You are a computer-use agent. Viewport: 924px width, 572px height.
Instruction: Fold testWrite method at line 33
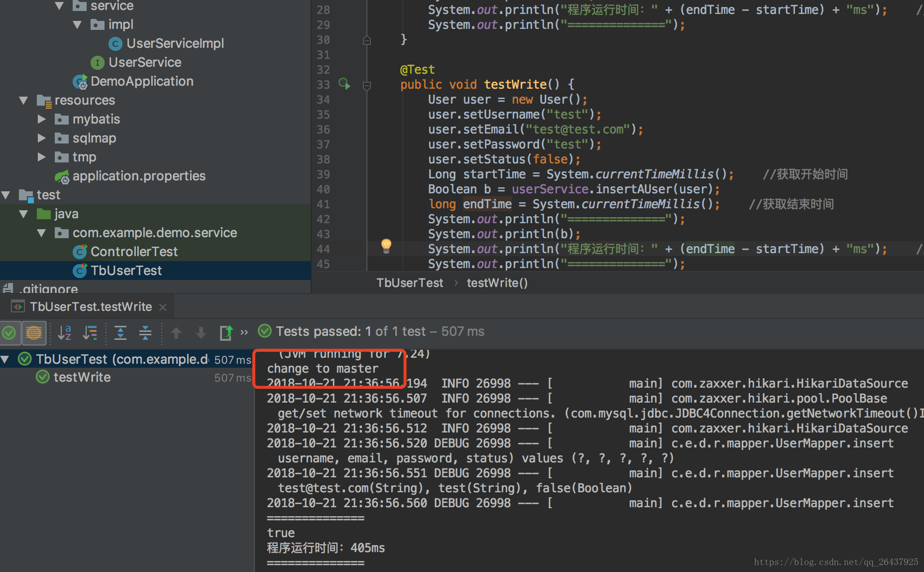[367, 85]
